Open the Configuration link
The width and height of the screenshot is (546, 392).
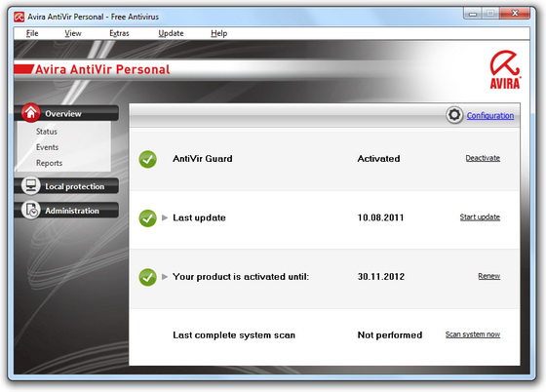click(x=489, y=116)
